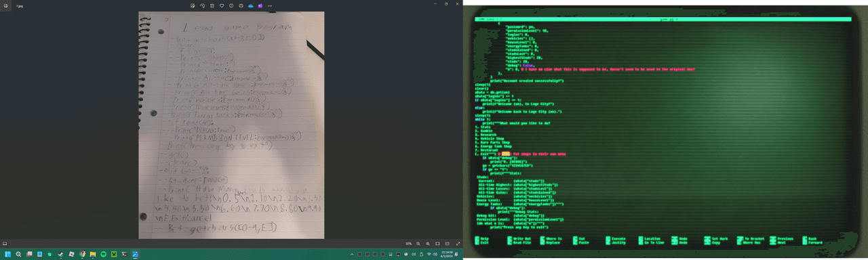This screenshot has width=868, height=260.
Task: Toggle the filmstrip icon at bottom left of Photos
Action: tap(5, 243)
